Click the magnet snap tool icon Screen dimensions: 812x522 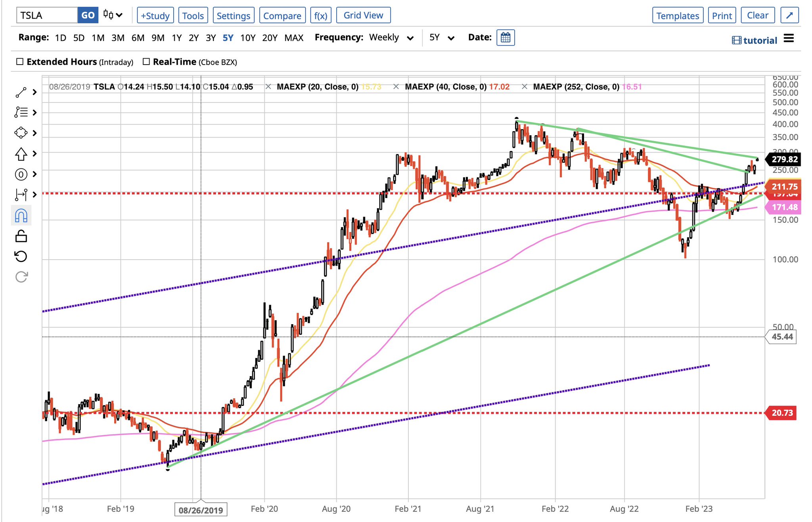tap(21, 216)
